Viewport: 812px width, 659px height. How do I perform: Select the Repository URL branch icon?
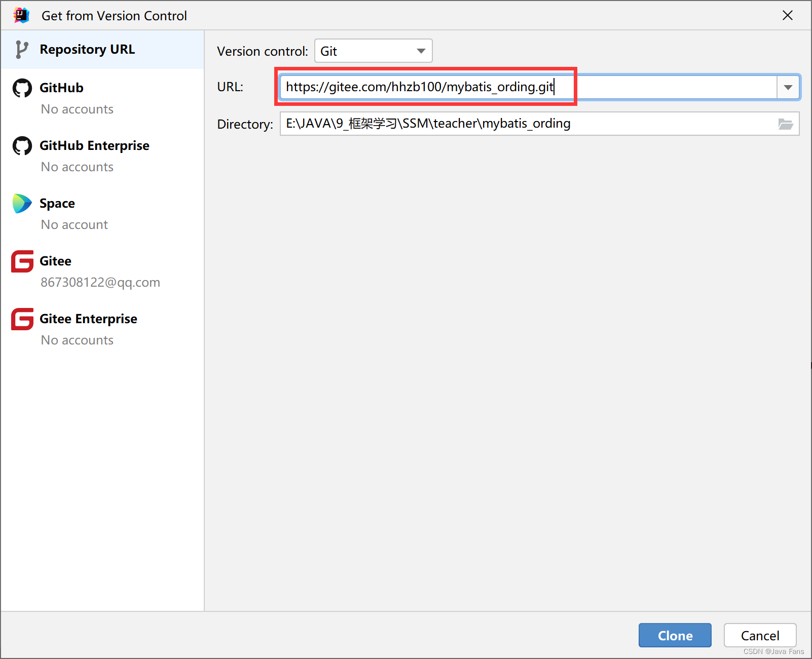click(x=21, y=50)
